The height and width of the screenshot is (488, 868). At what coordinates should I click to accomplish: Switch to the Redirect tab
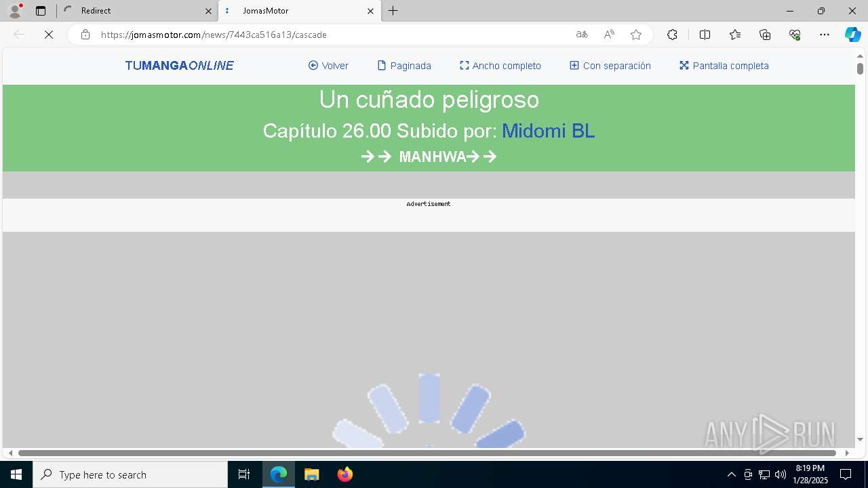coord(138,11)
